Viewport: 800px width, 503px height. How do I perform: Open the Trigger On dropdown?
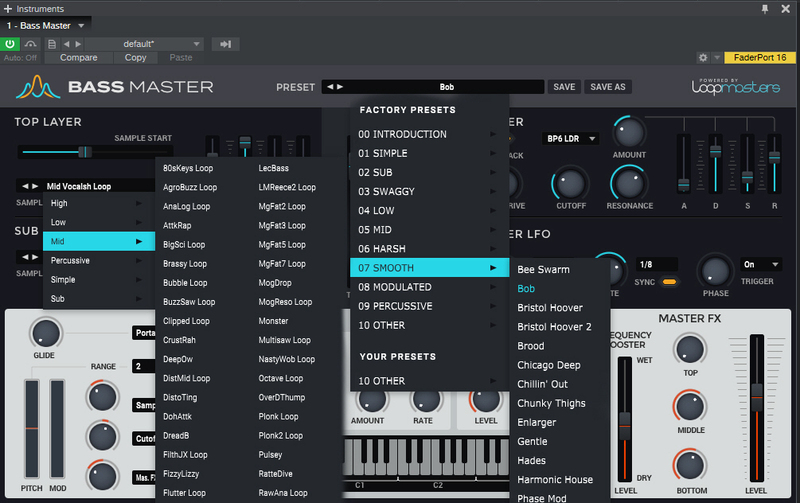(x=762, y=265)
